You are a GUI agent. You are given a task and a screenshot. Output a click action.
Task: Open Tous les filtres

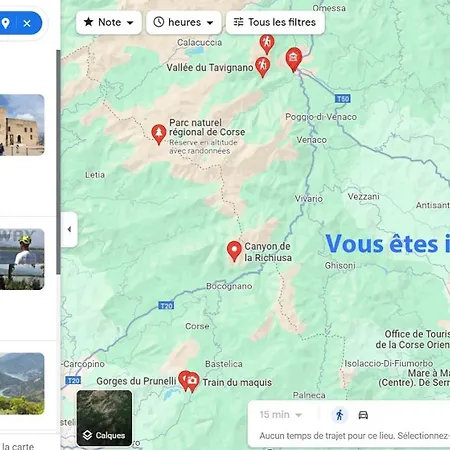[x=275, y=22]
